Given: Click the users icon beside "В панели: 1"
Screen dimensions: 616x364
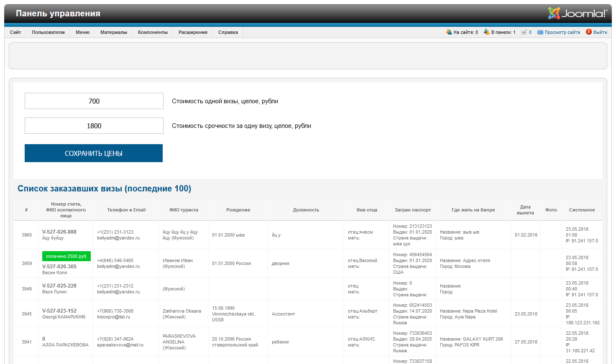Looking at the screenshot, I should pyautogui.click(x=487, y=32).
